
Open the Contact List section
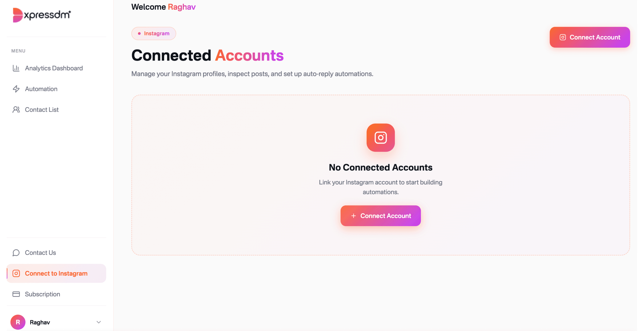coord(42,109)
